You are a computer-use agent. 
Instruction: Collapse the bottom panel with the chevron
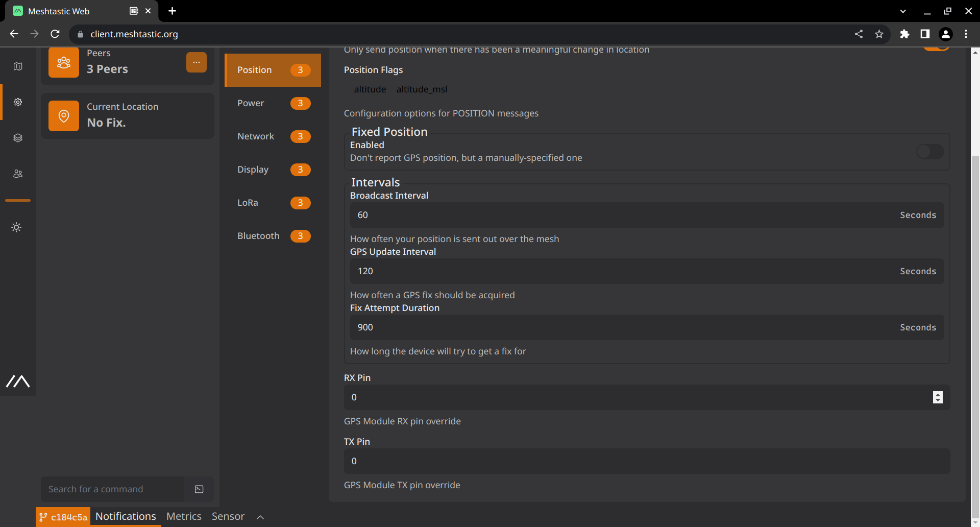click(260, 517)
